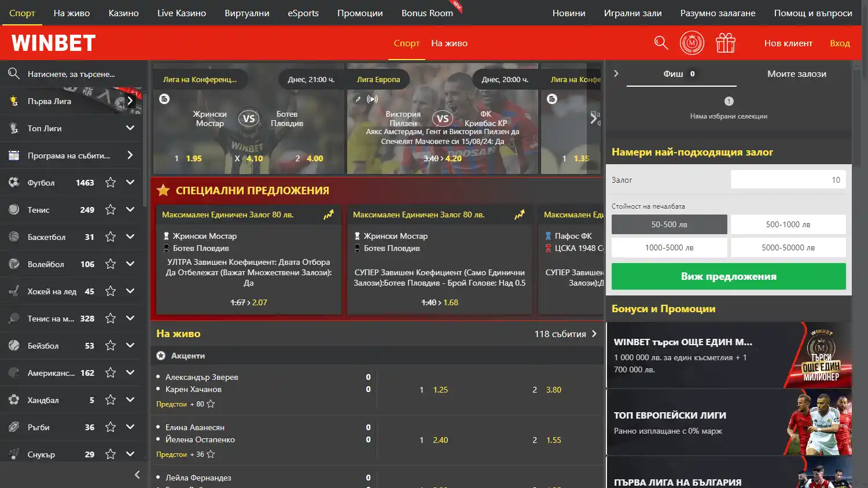Select the ice hockey icon in sidebar
868x488 pixels.
tap(14, 291)
